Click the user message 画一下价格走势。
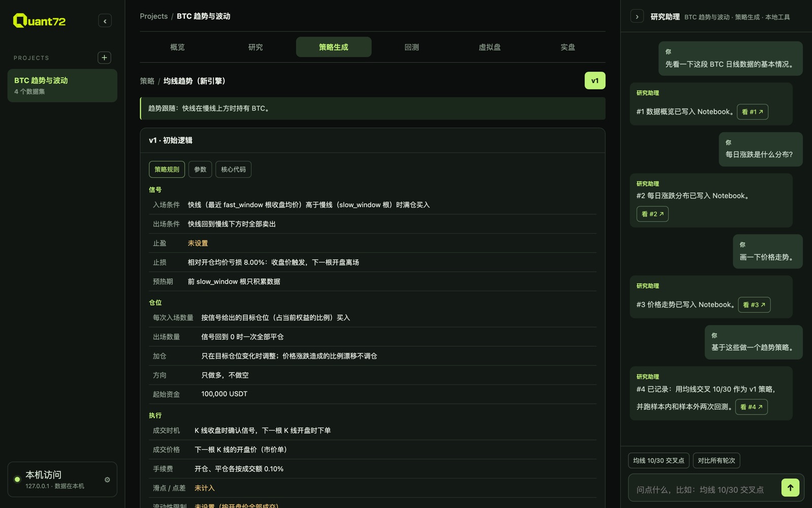Image resolution: width=812 pixels, height=508 pixels. [768, 251]
